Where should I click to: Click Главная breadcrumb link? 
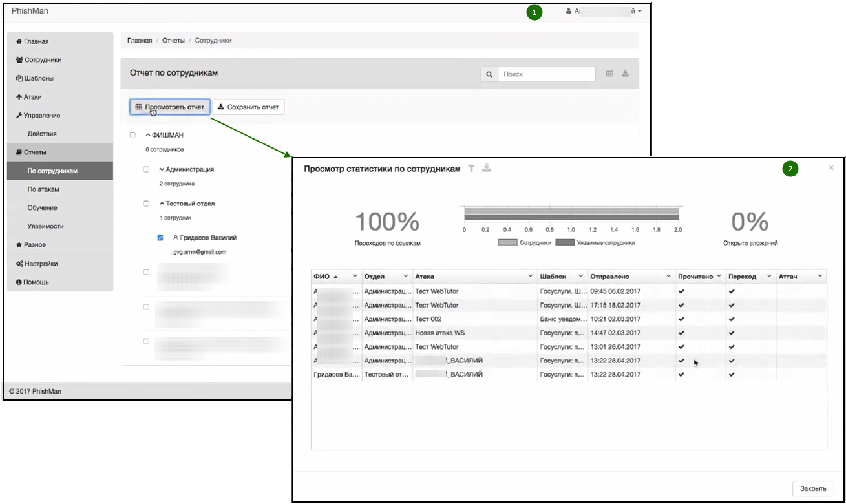pos(140,41)
